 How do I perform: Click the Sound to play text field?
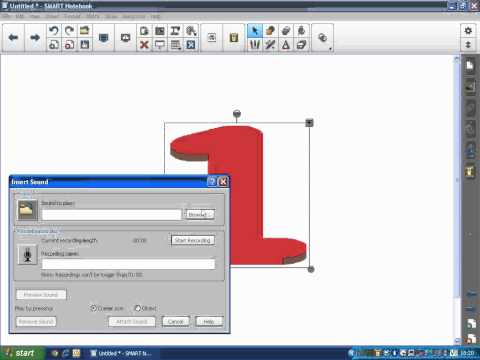112,215
